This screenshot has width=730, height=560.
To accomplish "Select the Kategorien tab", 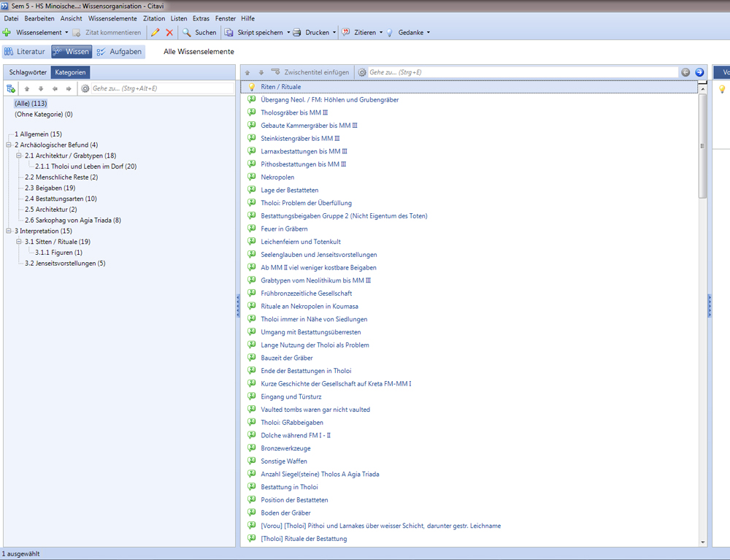I will 70,72.
